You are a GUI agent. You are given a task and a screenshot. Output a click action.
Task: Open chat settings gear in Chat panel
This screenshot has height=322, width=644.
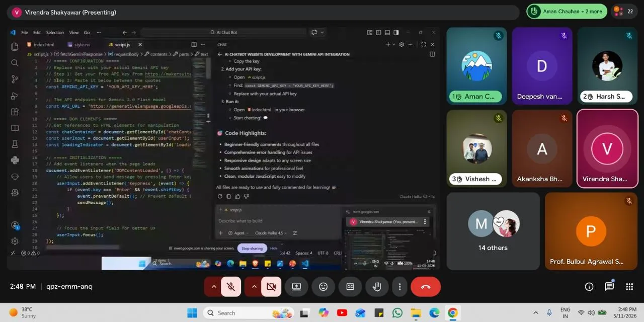[x=401, y=45]
